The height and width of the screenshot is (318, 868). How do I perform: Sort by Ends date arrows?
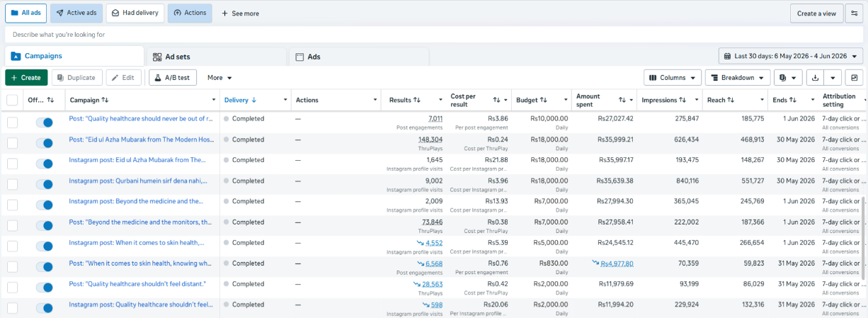tap(793, 100)
